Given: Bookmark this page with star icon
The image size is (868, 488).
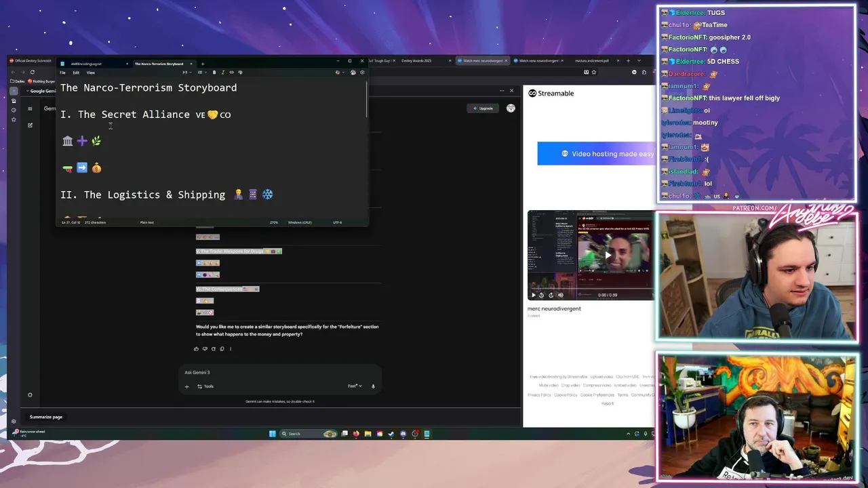Looking at the screenshot, I should click(x=594, y=72).
